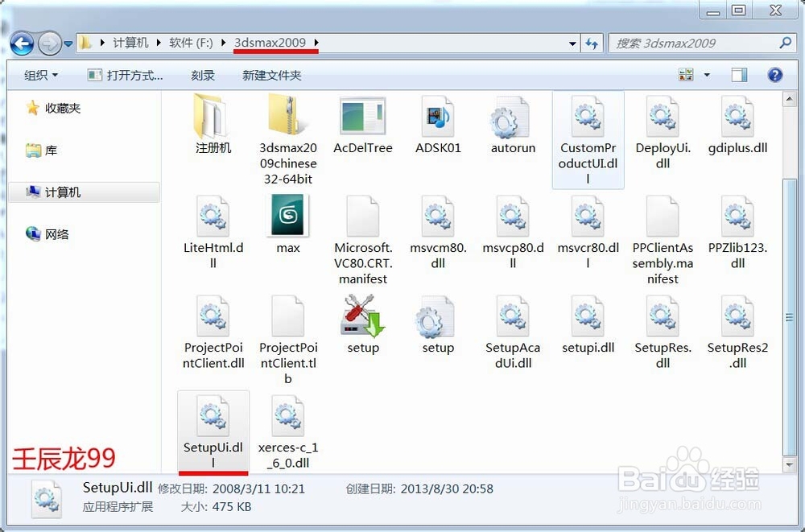
Task: Click the scroll down arrow
Action: [x=790, y=465]
